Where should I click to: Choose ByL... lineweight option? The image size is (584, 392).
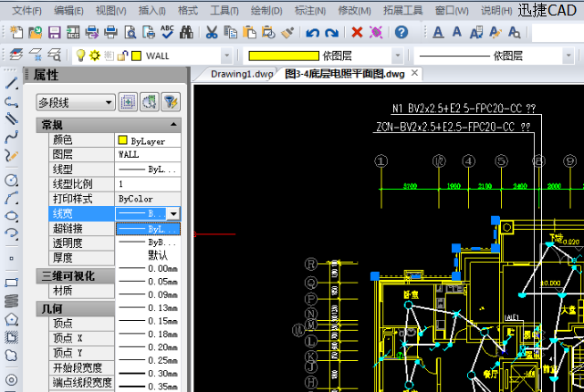point(148,229)
